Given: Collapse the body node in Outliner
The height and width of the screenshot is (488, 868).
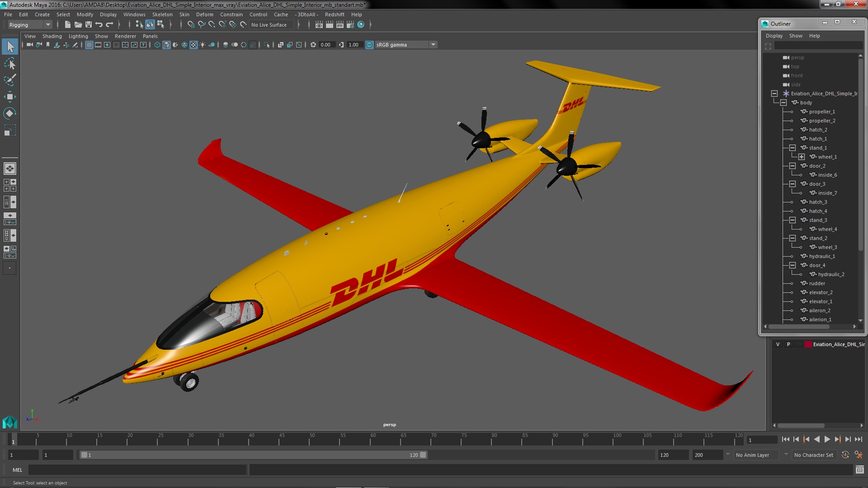Looking at the screenshot, I should point(783,103).
